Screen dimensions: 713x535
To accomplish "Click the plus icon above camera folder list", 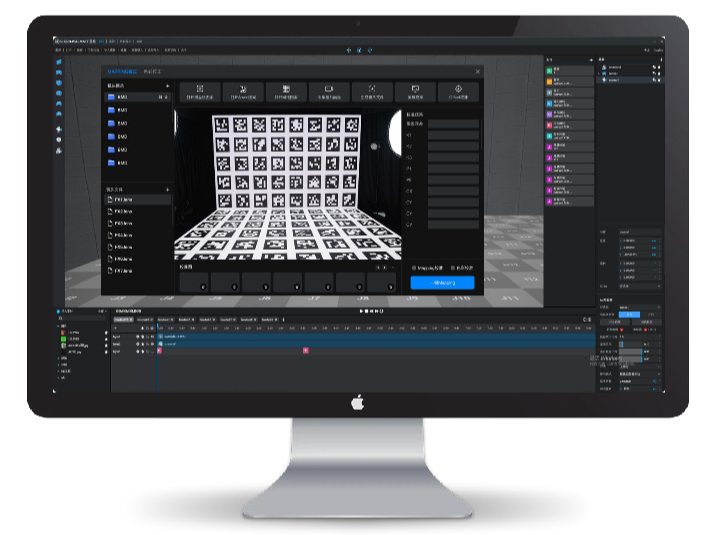I will 167,86.
